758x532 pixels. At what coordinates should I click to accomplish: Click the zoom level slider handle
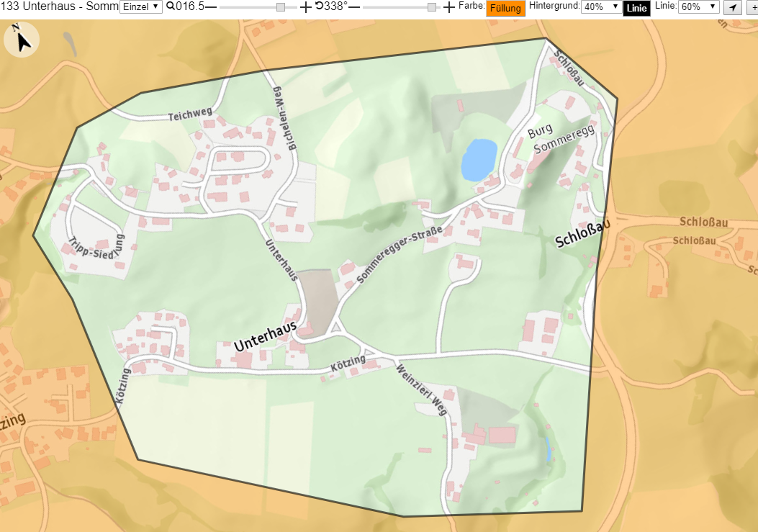tap(281, 6)
